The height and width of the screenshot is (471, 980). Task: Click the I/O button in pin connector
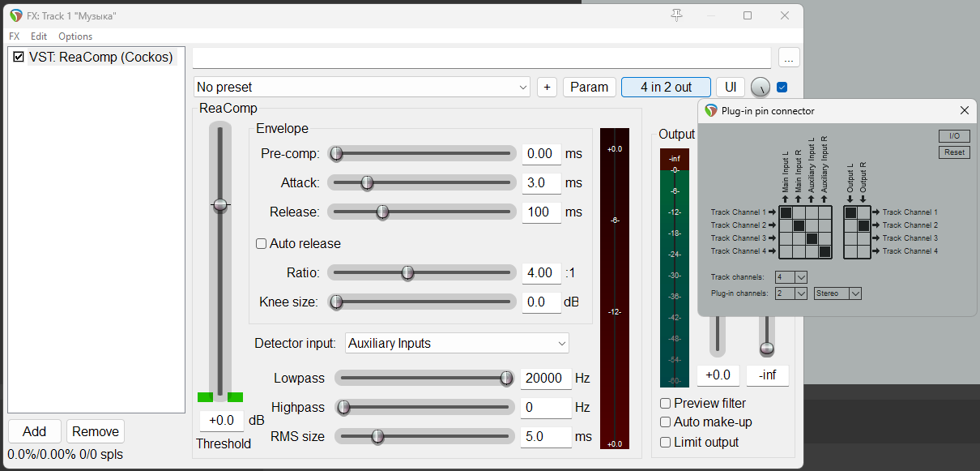click(x=955, y=136)
